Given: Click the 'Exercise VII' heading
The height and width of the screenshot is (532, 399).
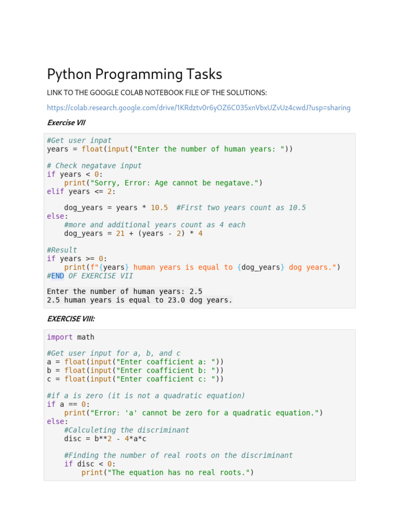Looking at the screenshot, I should (66, 123).
